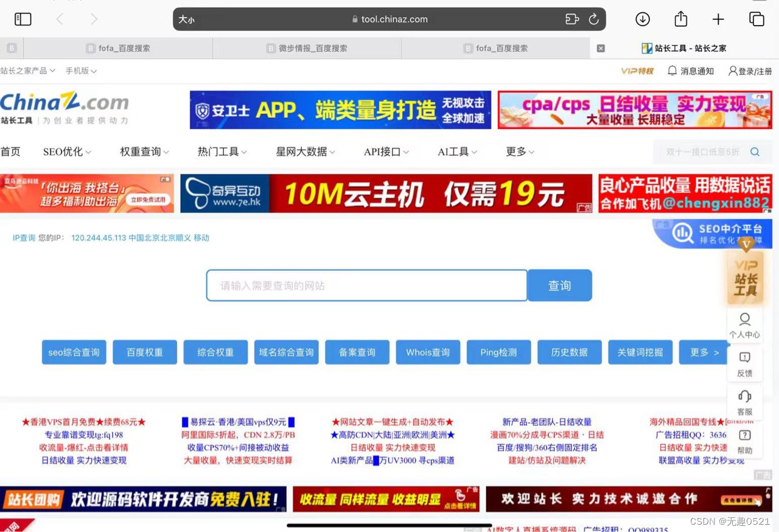Screen dimensions: 779x532
Task: Click the 请输入需要查询的网站 input
Action: coord(367,285)
